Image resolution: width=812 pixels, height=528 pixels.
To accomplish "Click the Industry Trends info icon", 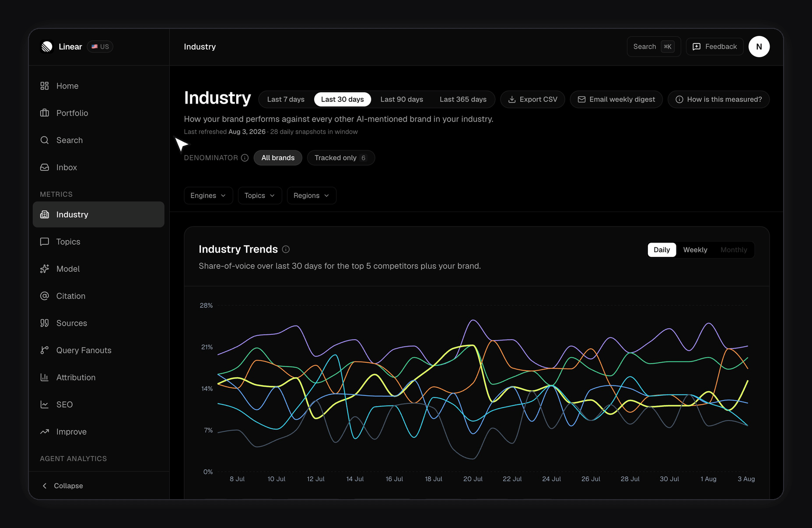I will tap(286, 249).
